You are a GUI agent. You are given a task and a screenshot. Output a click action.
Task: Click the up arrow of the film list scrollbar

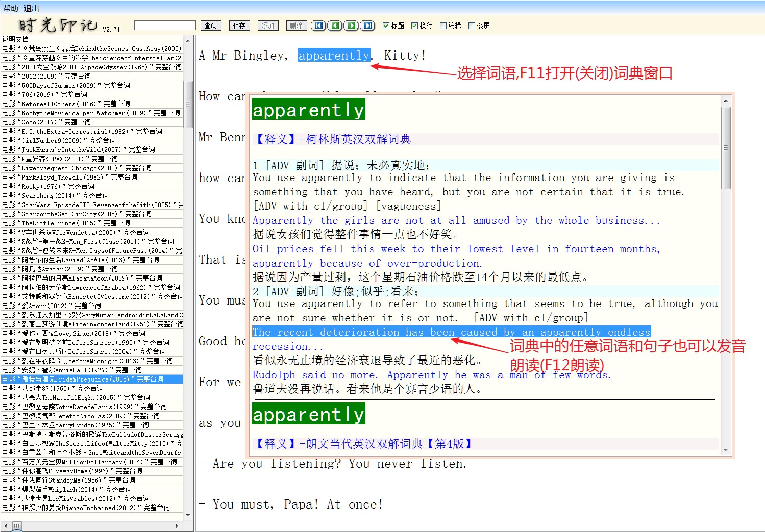point(188,40)
